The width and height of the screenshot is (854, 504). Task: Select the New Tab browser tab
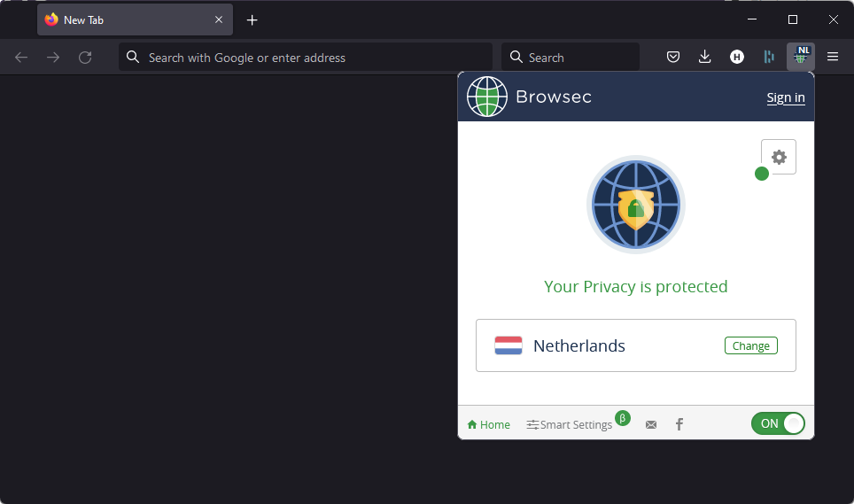135,19
